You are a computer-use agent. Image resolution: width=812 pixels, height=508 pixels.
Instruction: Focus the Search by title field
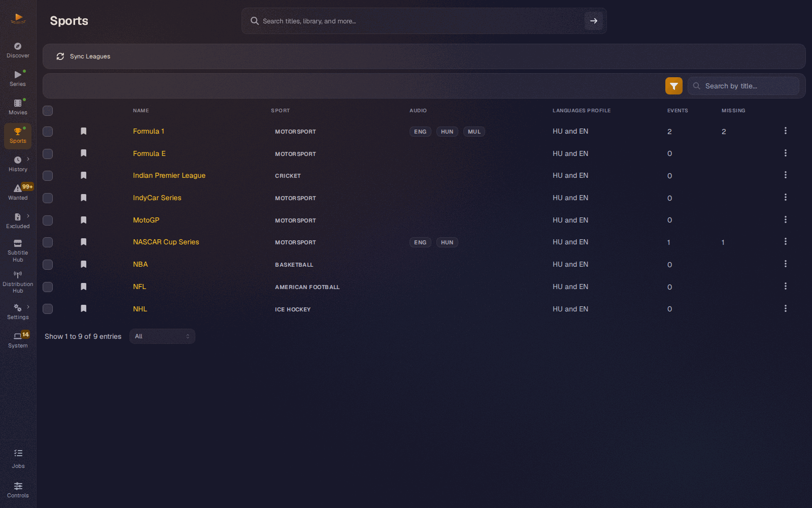(743, 86)
